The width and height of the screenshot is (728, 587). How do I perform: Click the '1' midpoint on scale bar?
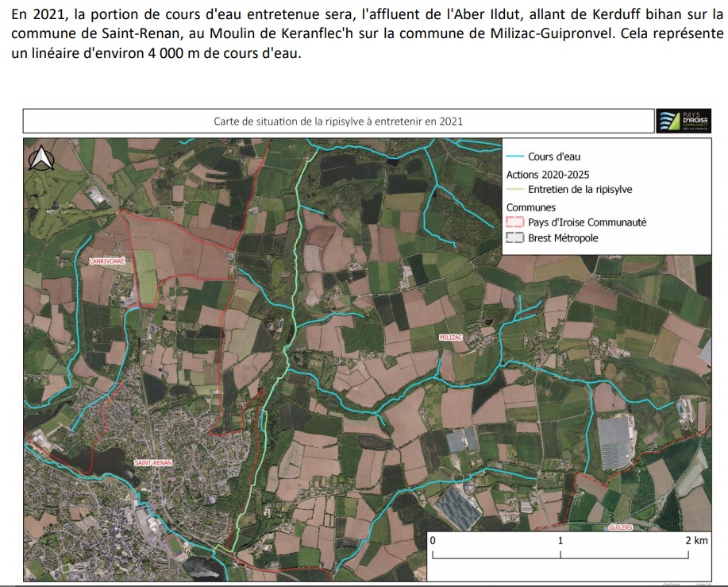coord(560,540)
